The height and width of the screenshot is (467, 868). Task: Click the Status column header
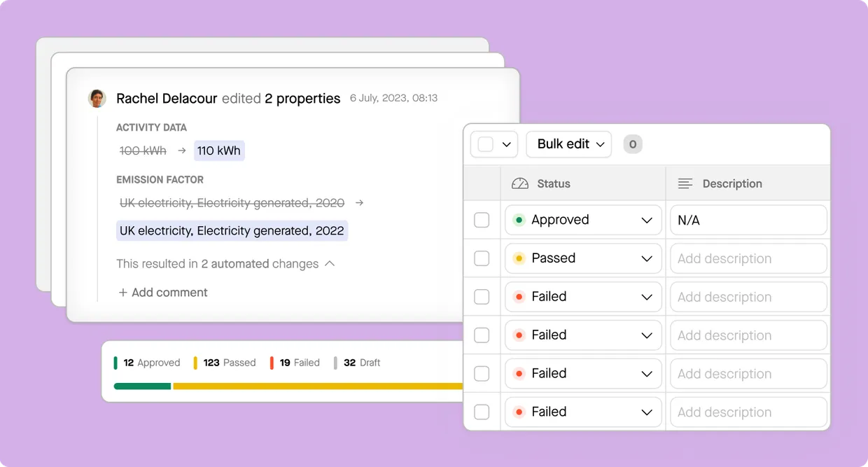pos(553,183)
